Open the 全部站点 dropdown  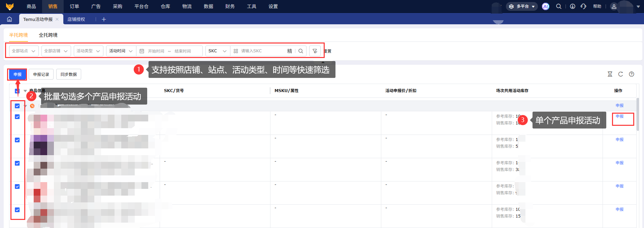24,51
